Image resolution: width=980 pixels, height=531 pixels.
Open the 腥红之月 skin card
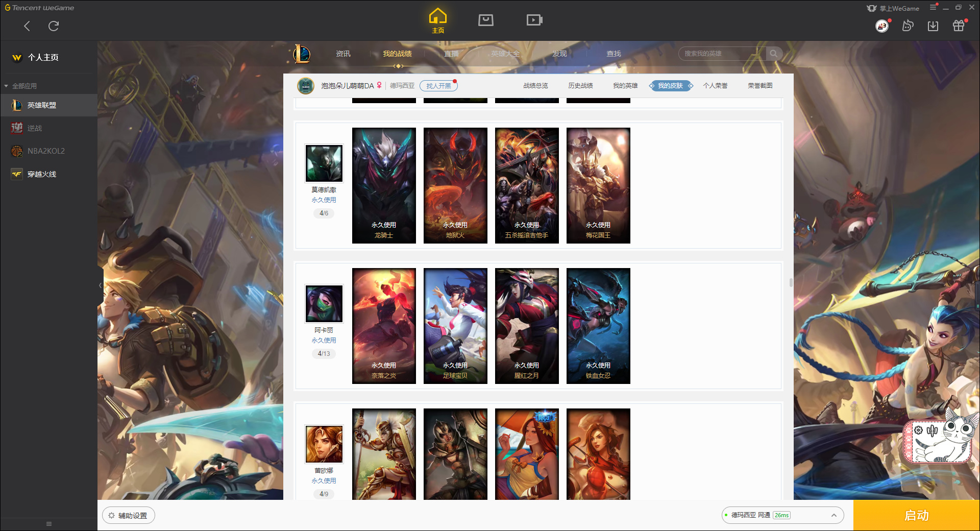(527, 326)
